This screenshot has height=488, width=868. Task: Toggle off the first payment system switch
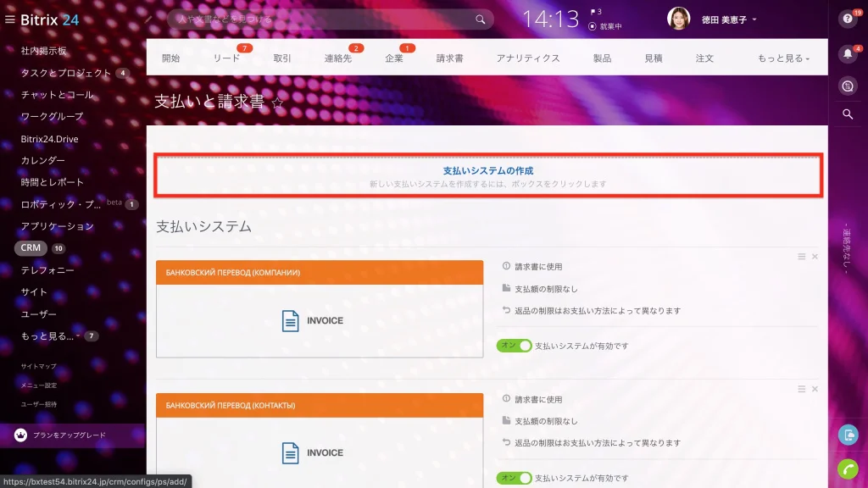514,346
